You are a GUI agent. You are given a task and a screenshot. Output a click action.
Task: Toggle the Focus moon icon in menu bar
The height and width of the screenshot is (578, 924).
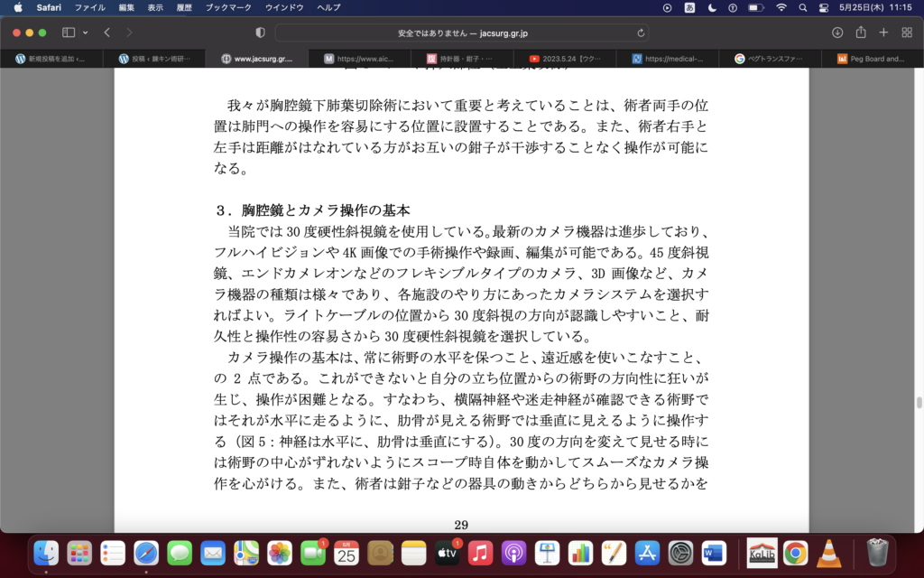pos(713,7)
